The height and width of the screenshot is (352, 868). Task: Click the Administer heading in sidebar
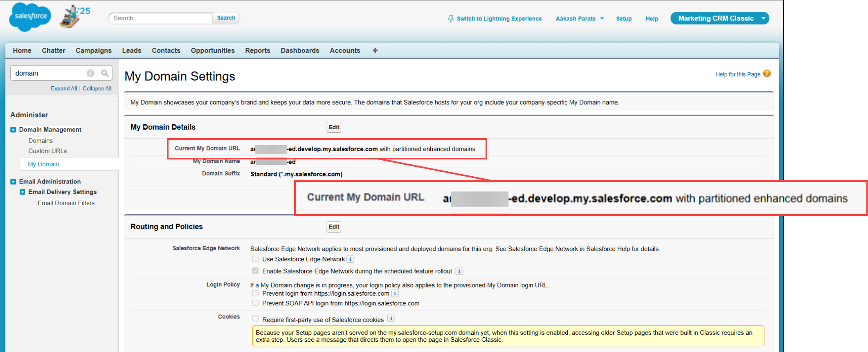point(29,115)
